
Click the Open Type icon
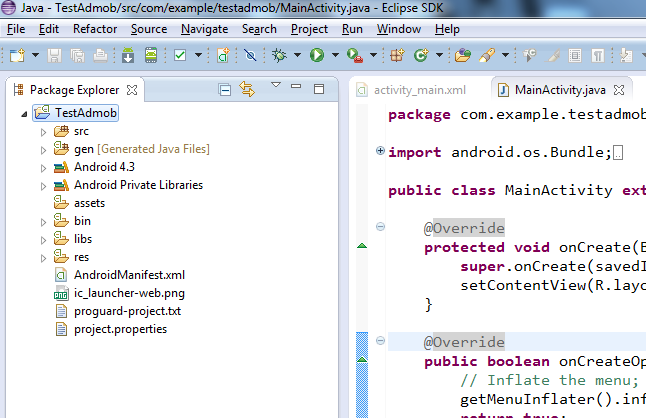[463, 55]
